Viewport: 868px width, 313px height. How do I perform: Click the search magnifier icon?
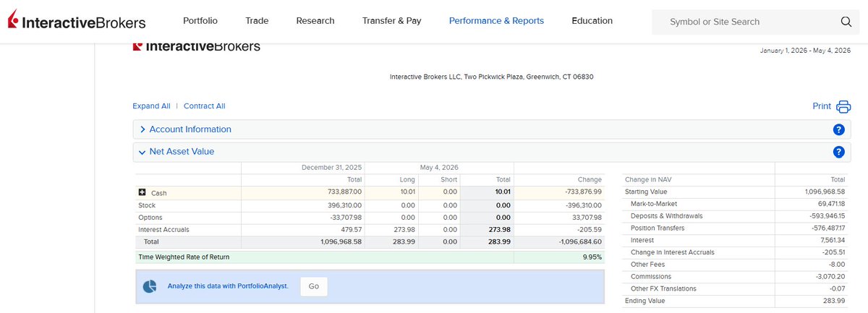coord(846,22)
